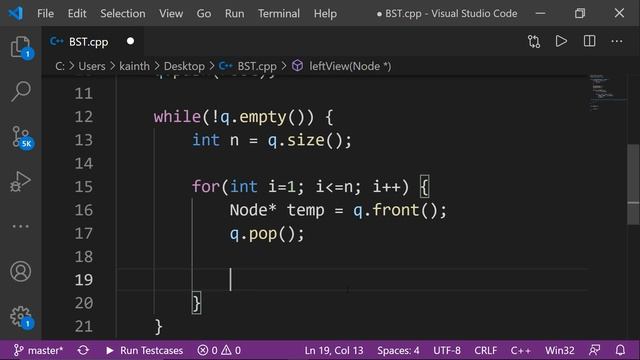Viewport: 640px width, 360px height.
Task: Click Run Testcases in status bar
Action: pyautogui.click(x=144, y=350)
